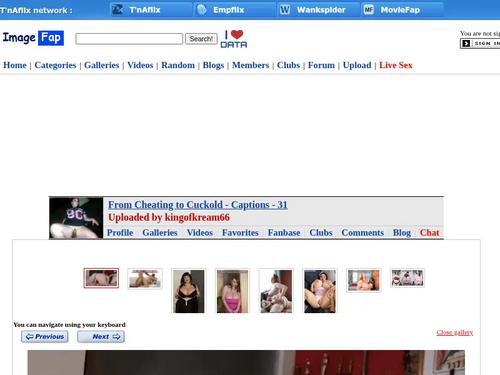Click the I heart DATA logo
500x375 pixels.
(x=234, y=39)
